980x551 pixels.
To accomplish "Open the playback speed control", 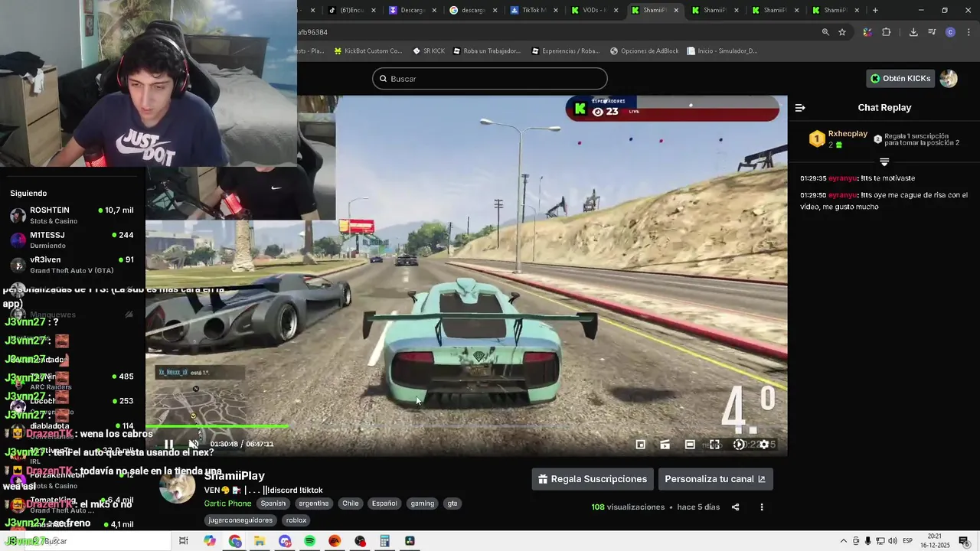I will (739, 445).
